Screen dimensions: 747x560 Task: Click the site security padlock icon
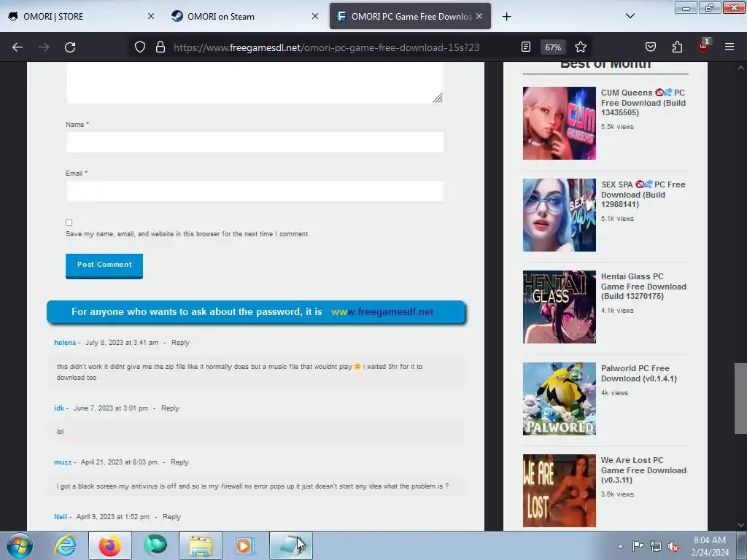click(160, 47)
